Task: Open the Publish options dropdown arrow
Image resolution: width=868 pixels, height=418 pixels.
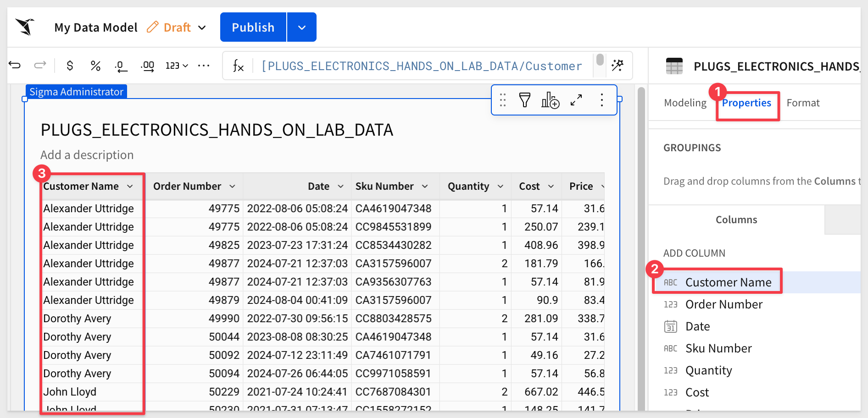Action: tap(302, 27)
